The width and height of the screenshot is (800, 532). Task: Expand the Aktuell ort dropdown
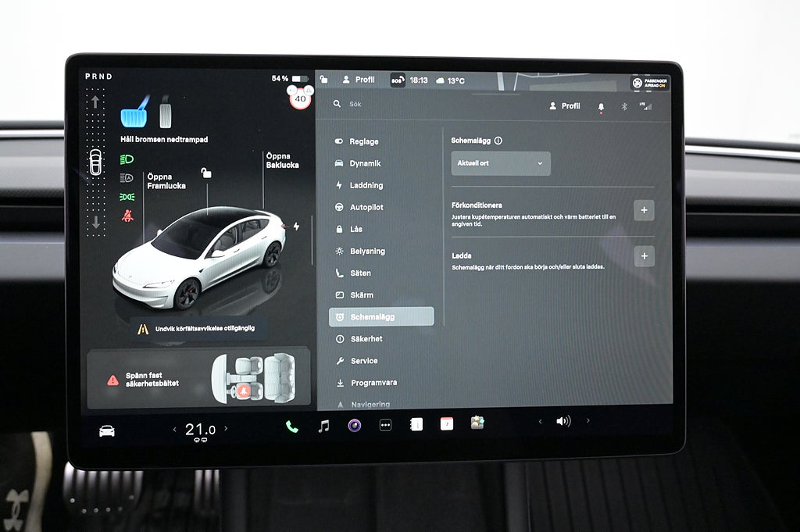pos(501,163)
